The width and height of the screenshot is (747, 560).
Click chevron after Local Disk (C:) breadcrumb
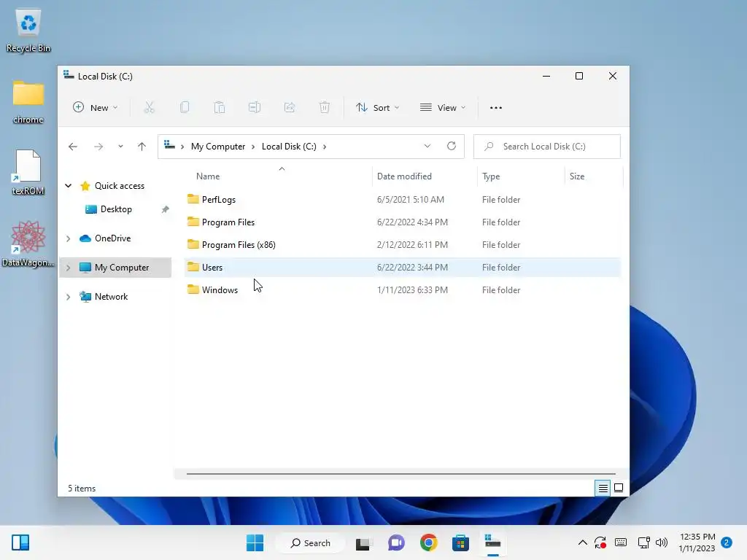[x=325, y=147]
